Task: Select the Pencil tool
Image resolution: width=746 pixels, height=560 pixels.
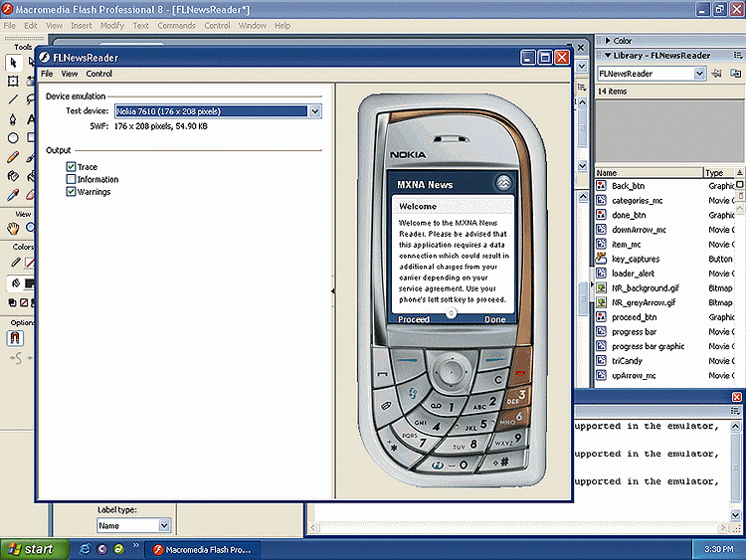Action: tap(13, 157)
